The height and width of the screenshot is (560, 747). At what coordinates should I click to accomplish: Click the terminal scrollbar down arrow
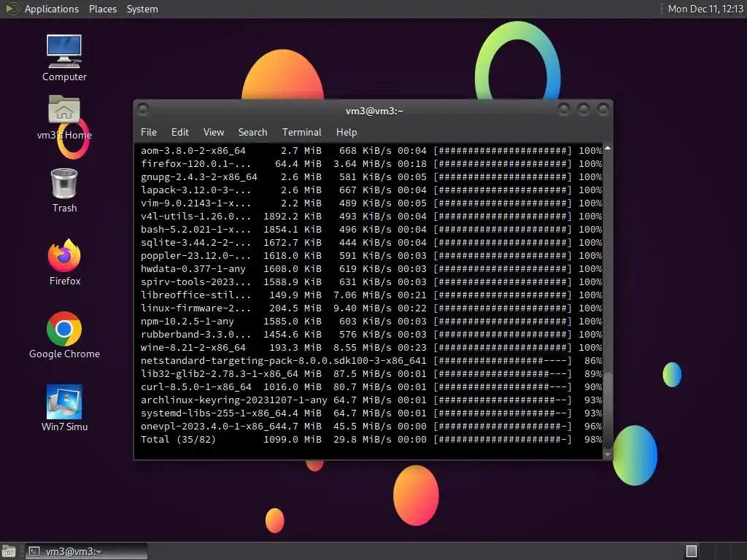(608, 454)
